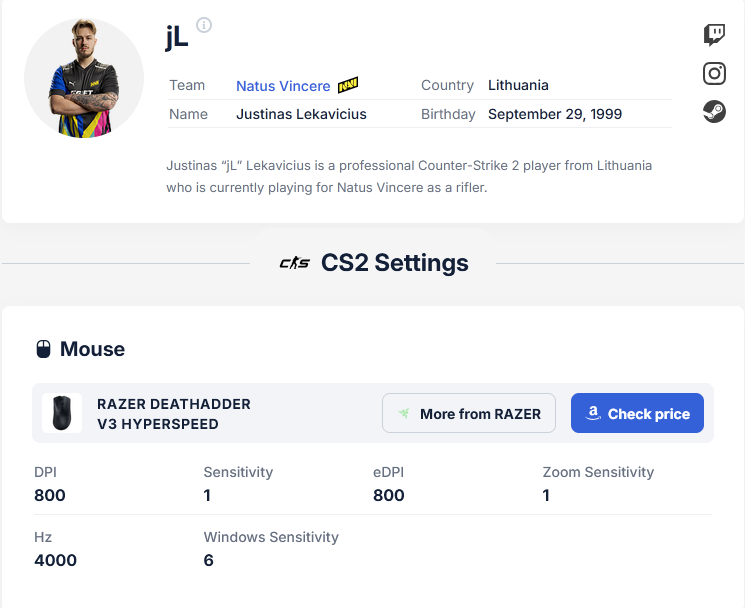Viewport: 745px width, 608px height.
Task: Click the info icon next to jL
Action: (x=204, y=25)
